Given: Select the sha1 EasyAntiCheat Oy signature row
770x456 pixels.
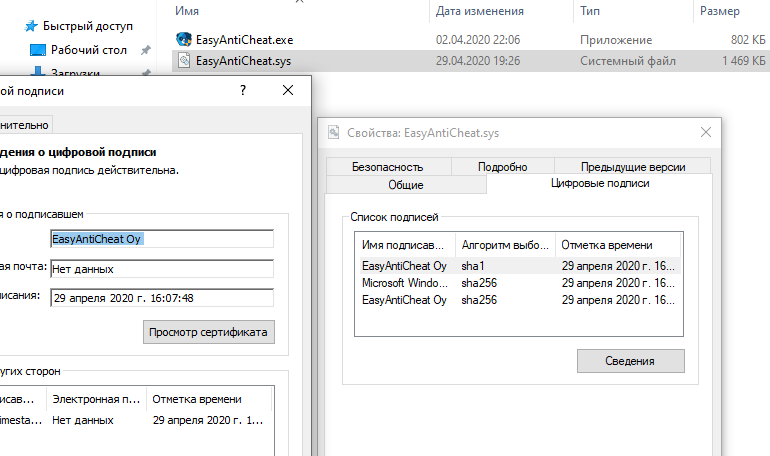Looking at the screenshot, I should pos(518,266).
